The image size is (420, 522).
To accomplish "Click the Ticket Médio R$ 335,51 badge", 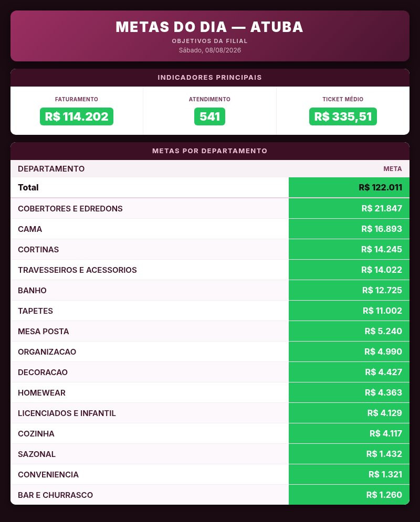I will tap(343, 116).
